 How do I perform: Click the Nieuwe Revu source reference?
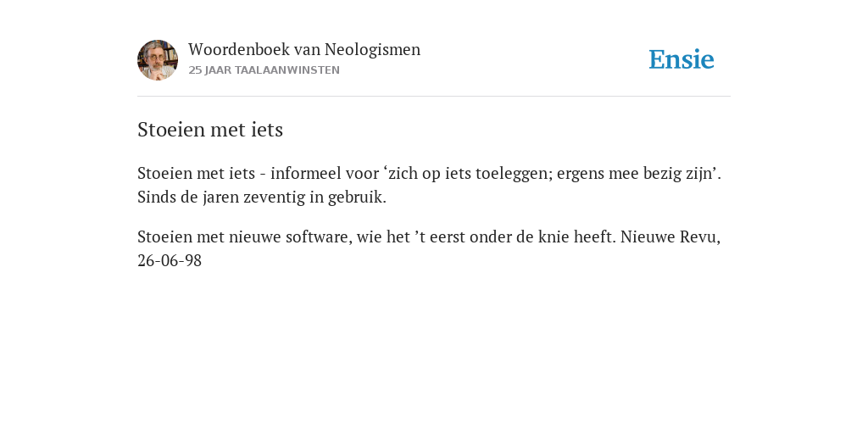(x=670, y=237)
